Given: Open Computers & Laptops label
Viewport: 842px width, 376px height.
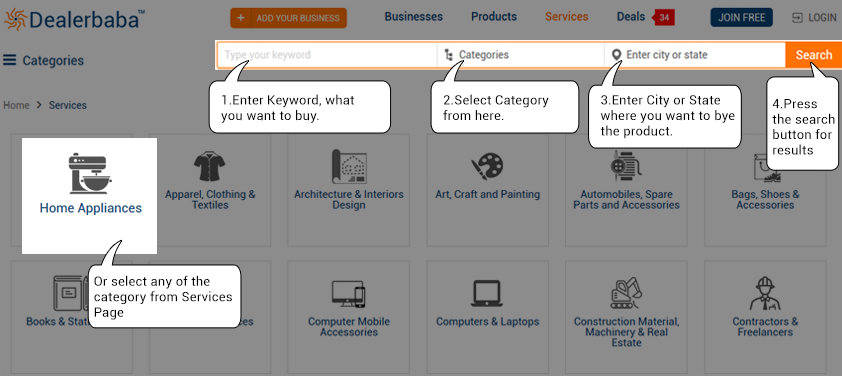Looking at the screenshot, I should coord(488,322).
